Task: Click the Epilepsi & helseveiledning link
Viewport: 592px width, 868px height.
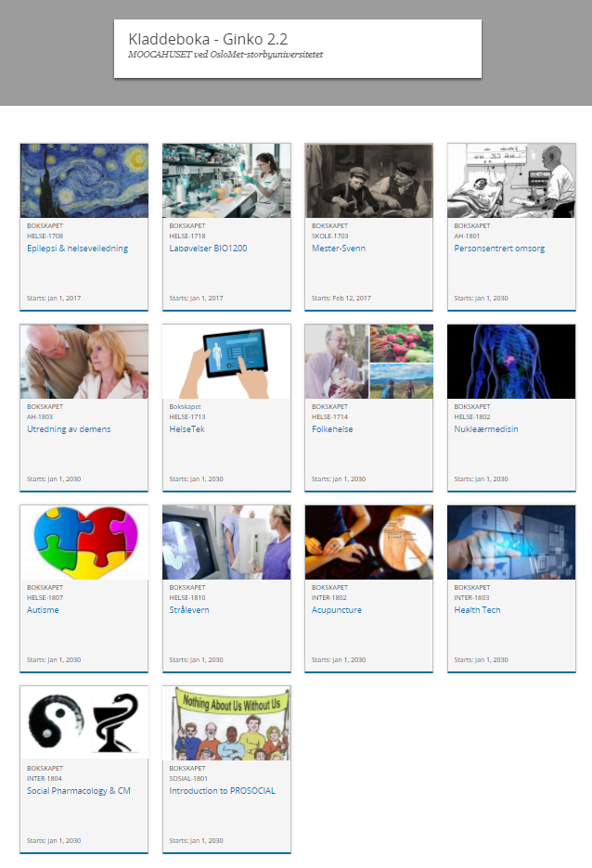Action: [x=78, y=249]
